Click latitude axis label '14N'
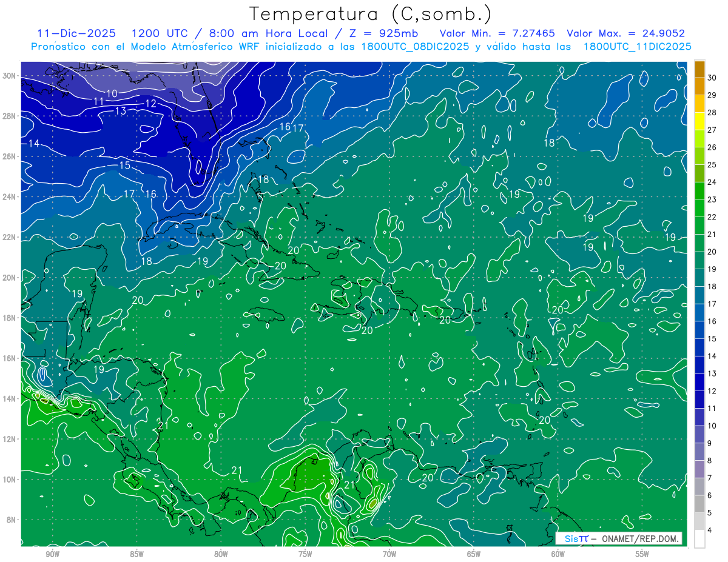The width and height of the screenshot is (728, 562). 10,398
